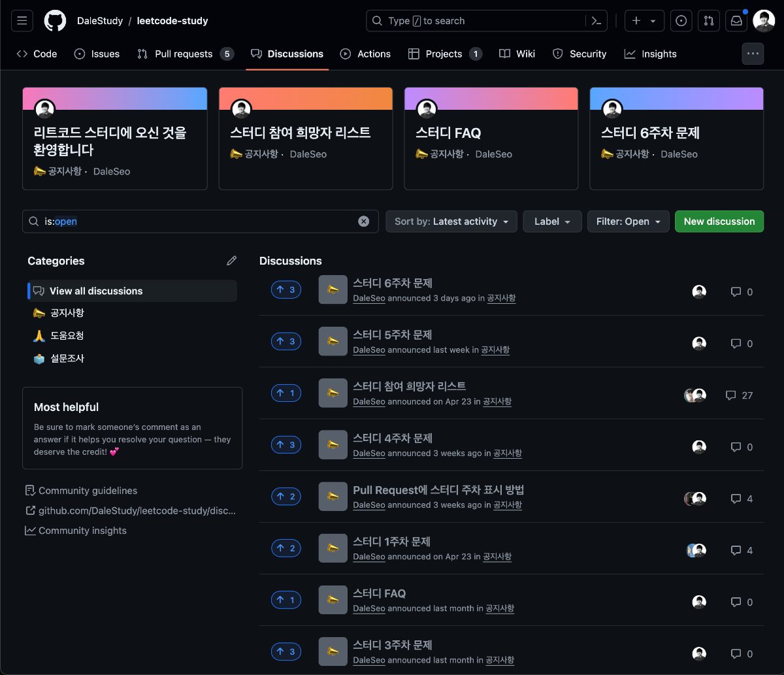This screenshot has width=784, height=675.
Task: Open Community insights link
Action: coord(76,531)
